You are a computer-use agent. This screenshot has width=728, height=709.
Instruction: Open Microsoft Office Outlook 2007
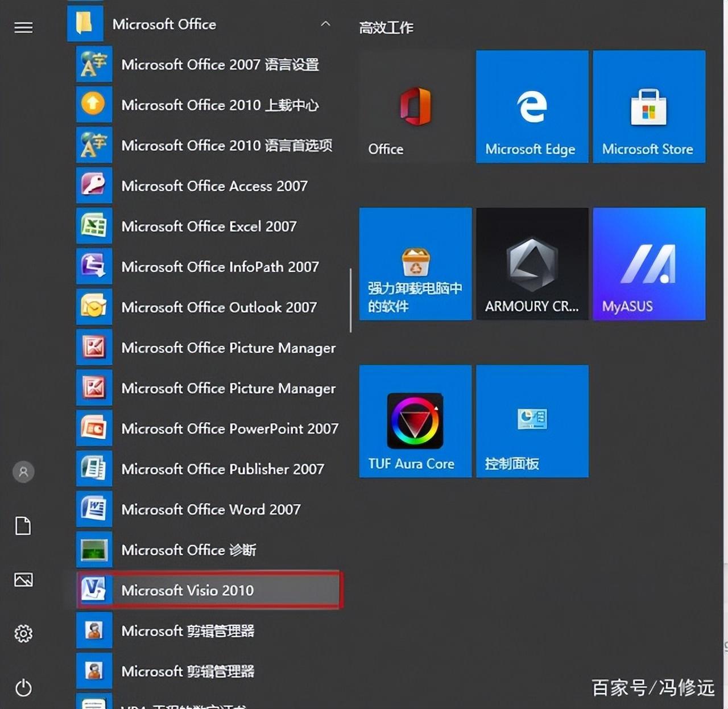(x=219, y=307)
